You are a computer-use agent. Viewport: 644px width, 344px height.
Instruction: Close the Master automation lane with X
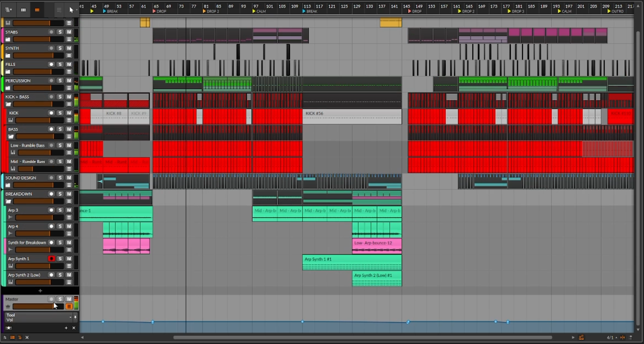74,328
